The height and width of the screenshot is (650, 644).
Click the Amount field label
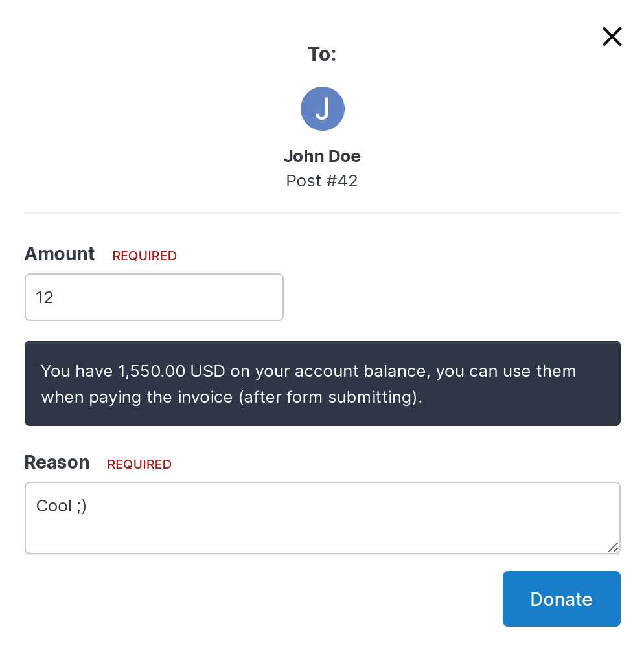(60, 254)
